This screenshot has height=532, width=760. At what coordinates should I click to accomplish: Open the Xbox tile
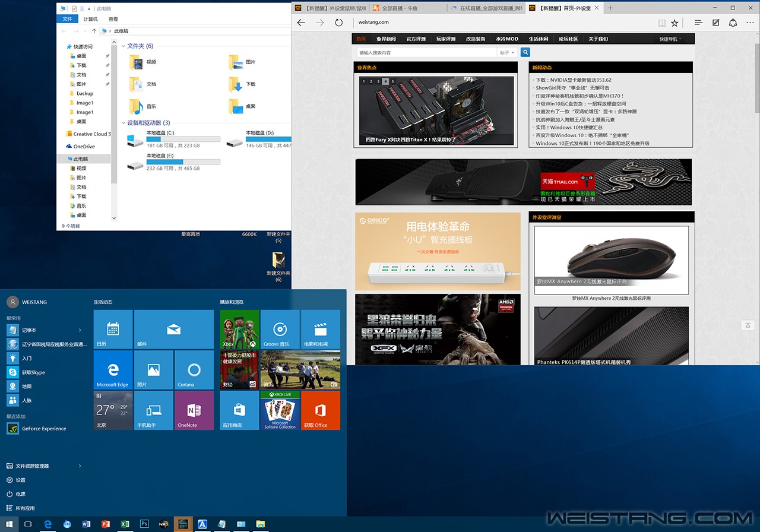coord(239,329)
